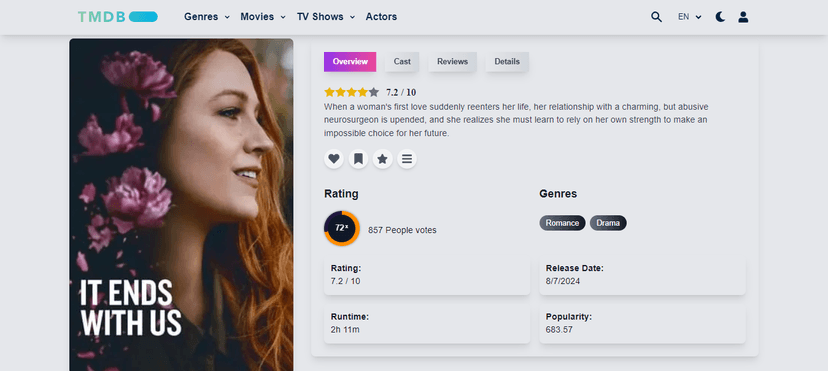Open the Details tab
Screen dimensions: 828x371
pos(507,62)
